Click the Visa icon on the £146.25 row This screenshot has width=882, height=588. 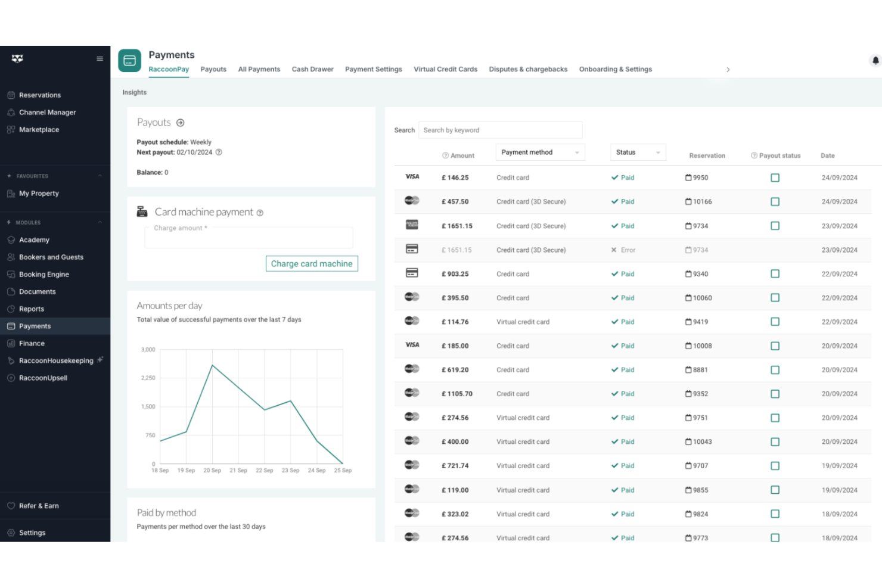pos(412,177)
